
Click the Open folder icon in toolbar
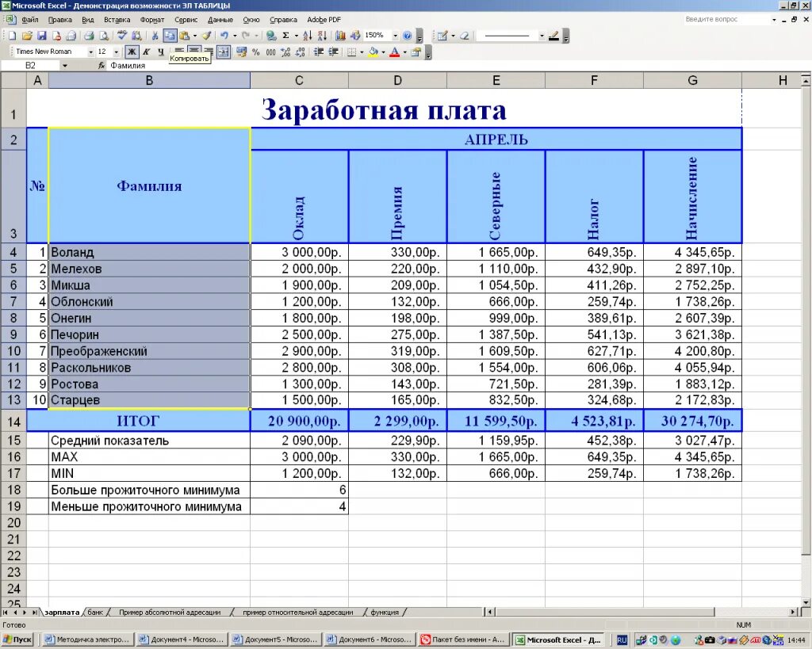27,36
